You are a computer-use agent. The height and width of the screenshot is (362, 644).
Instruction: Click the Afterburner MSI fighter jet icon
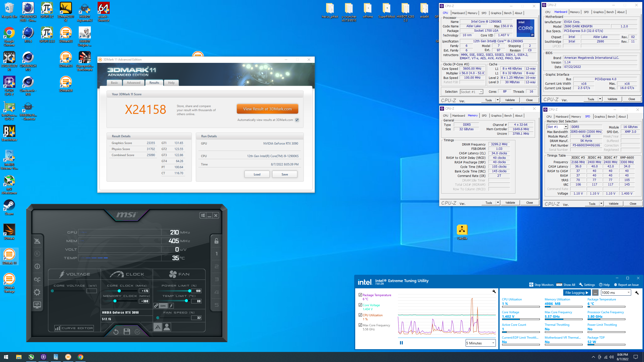(x=37, y=241)
